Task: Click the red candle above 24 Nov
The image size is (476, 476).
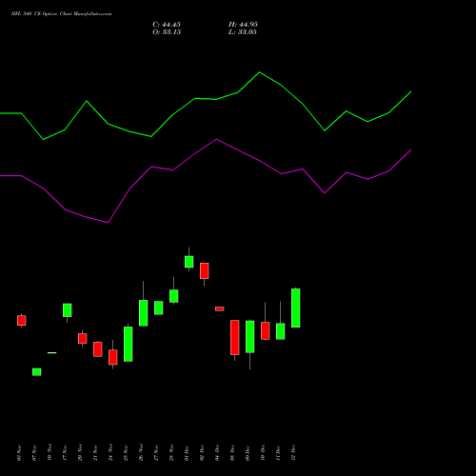Action: [113, 357]
